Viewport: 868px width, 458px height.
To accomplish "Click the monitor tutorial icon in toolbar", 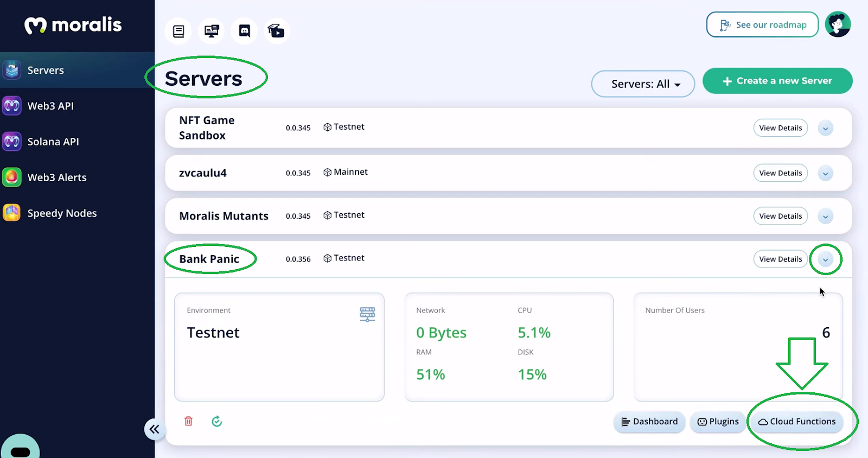I will [x=212, y=31].
